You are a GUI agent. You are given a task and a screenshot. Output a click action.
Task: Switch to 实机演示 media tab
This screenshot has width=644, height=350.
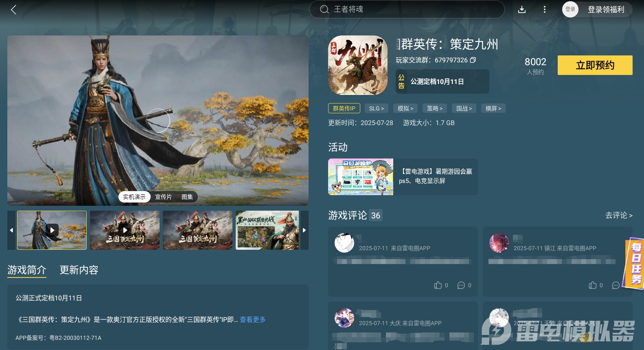point(134,197)
